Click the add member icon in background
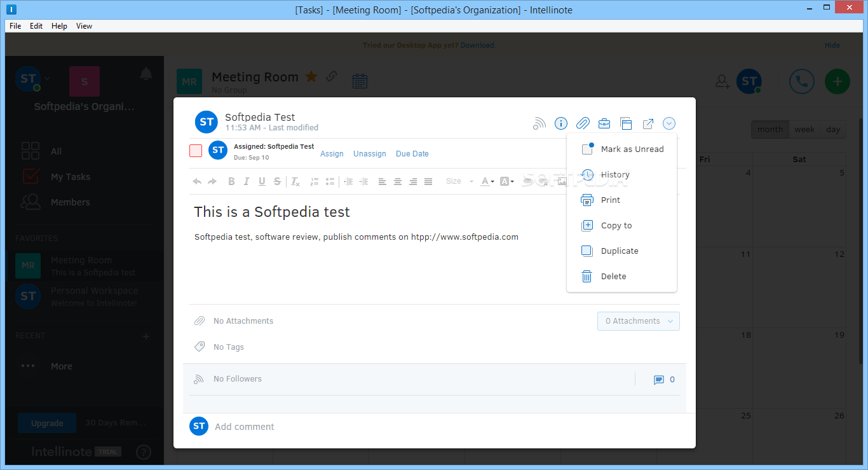This screenshot has width=868, height=470. click(x=722, y=81)
